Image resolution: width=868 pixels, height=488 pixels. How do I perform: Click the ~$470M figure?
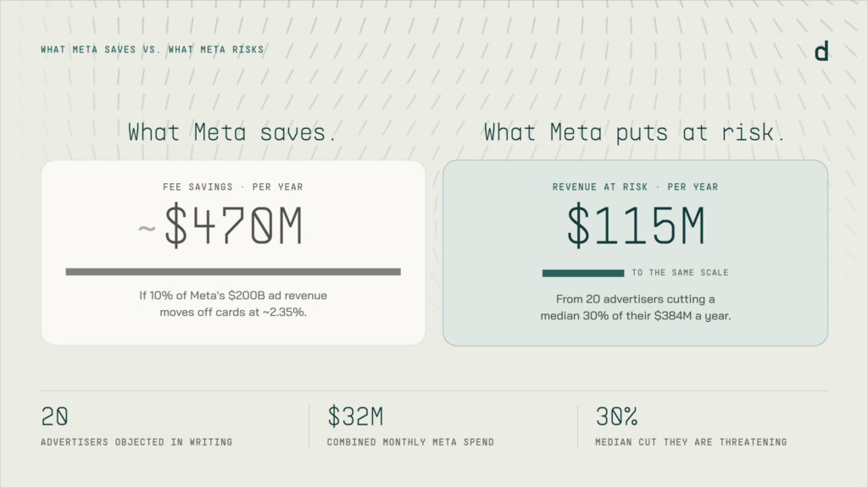pos(220,225)
